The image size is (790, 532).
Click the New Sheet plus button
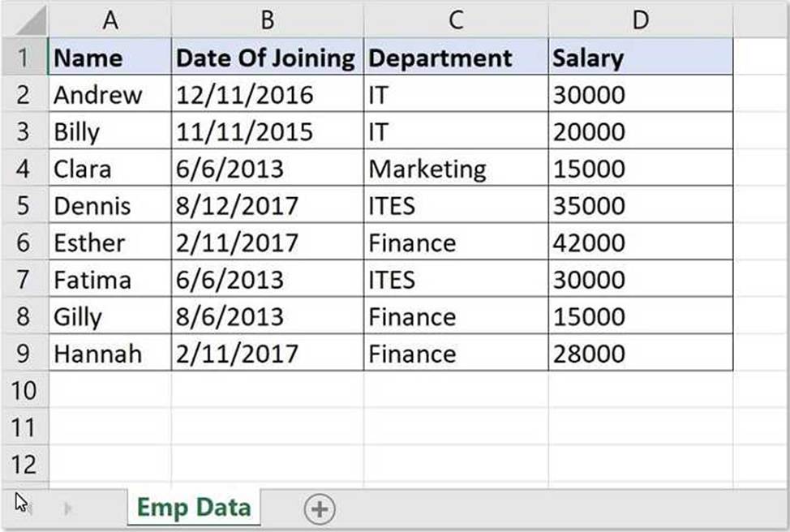[x=320, y=508]
